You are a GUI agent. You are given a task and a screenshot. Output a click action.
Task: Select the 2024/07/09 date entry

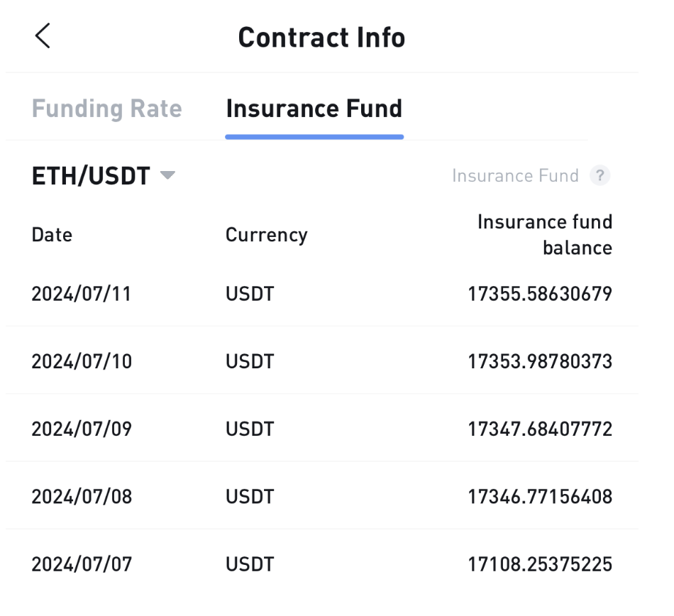[82, 429]
